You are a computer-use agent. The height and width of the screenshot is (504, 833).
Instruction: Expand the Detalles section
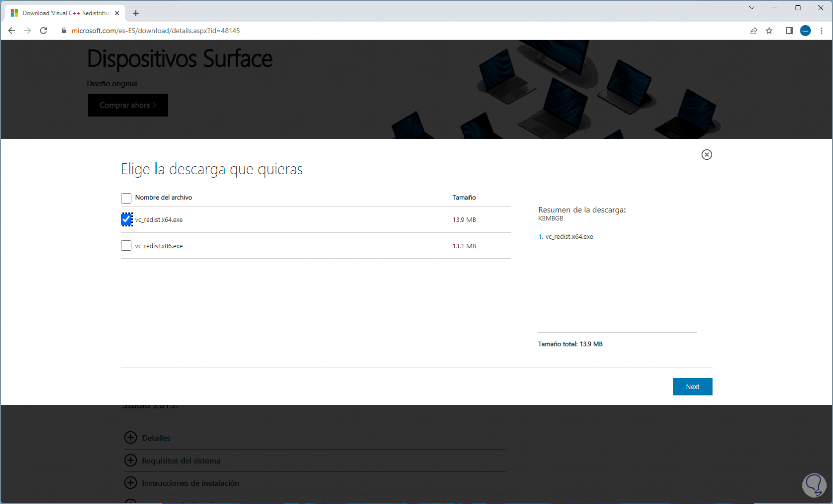pos(130,437)
